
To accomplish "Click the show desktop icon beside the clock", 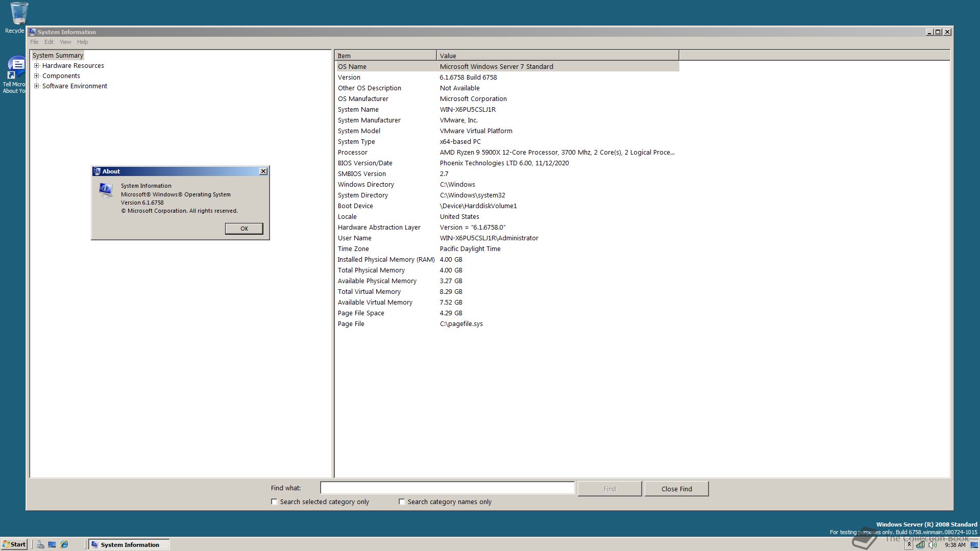I will (x=974, y=544).
